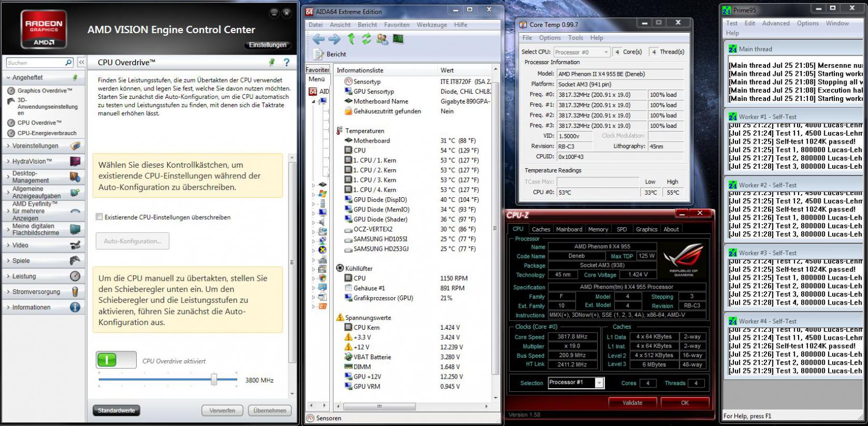Switch to CPU-Z Mainboard tab
Image resolution: width=868 pixels, height=426 pixels.
[569, 229]
